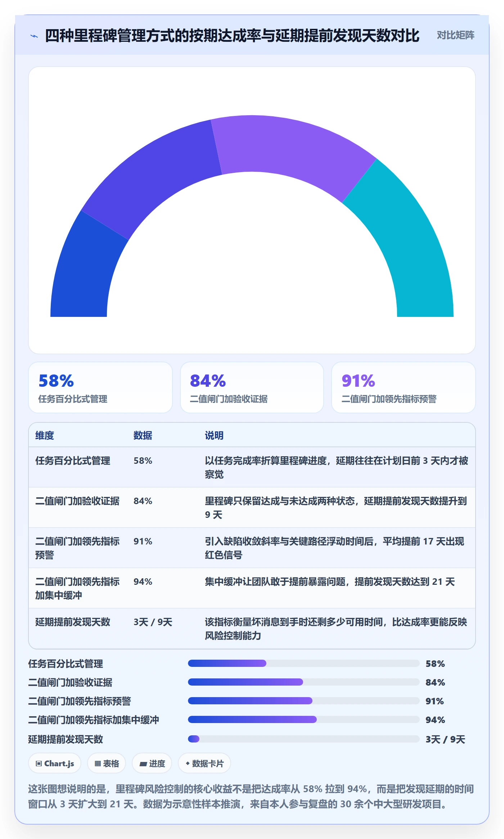Viewport: 504px width, 839px height.
Task: Click the lightning icon beside the title
Action: (x=34, y=36)
